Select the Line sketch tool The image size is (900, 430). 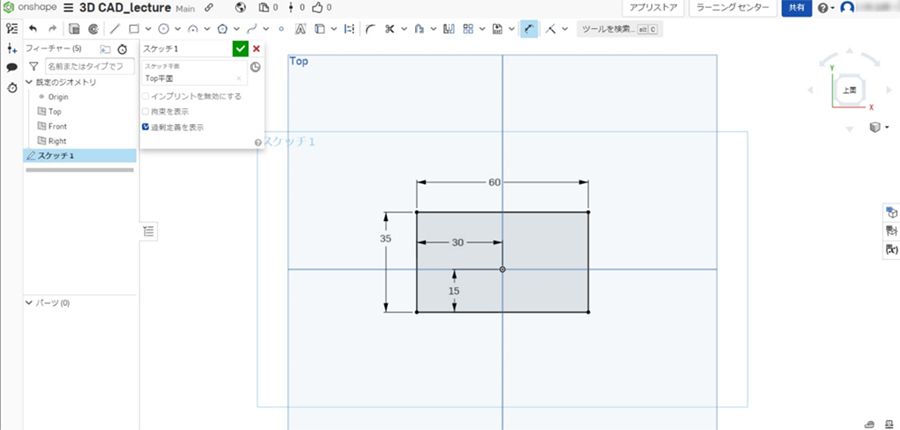(114, 29)
